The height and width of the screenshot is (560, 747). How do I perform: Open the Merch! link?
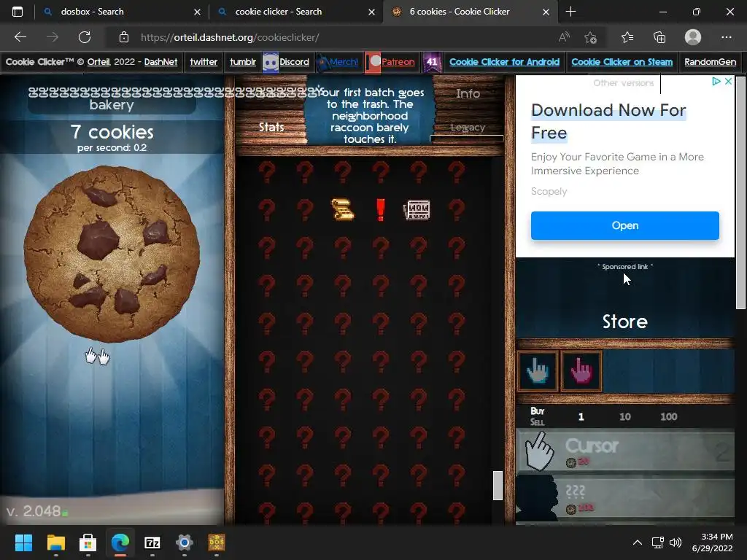pos(344,62)
